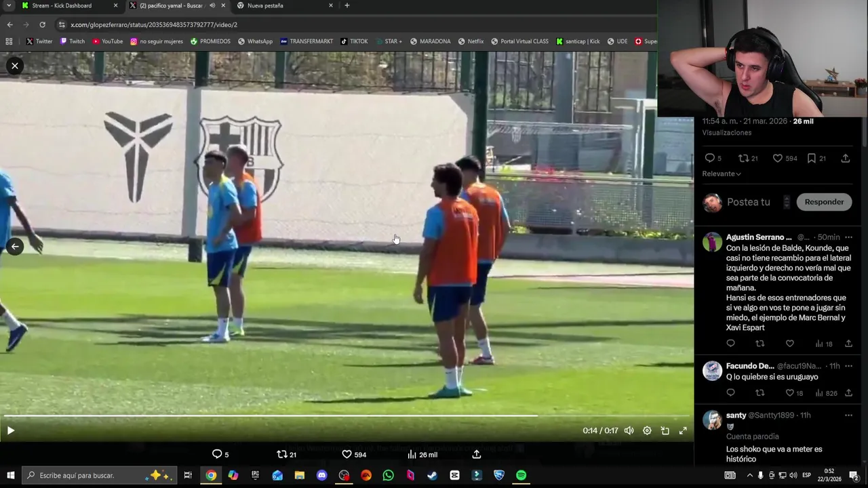The image size is (868, 488).
Task: Like Agustin Serrano's reply
Action: pos(789,344)
